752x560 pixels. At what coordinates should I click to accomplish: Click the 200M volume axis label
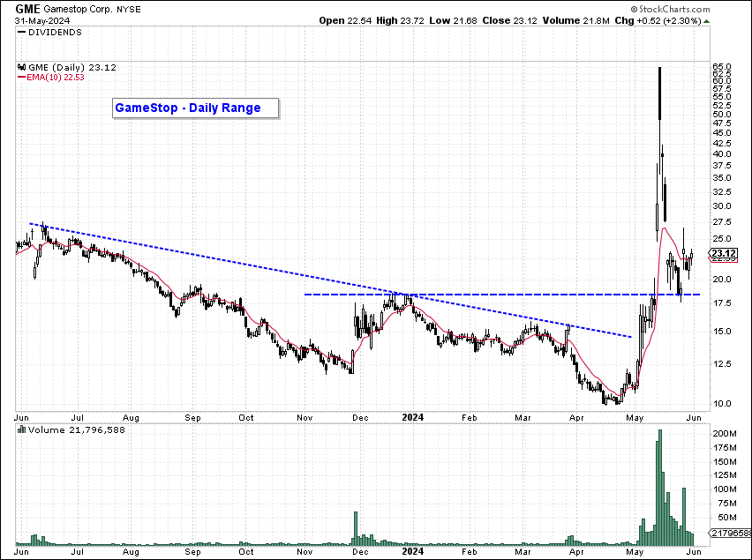(725, 434)
